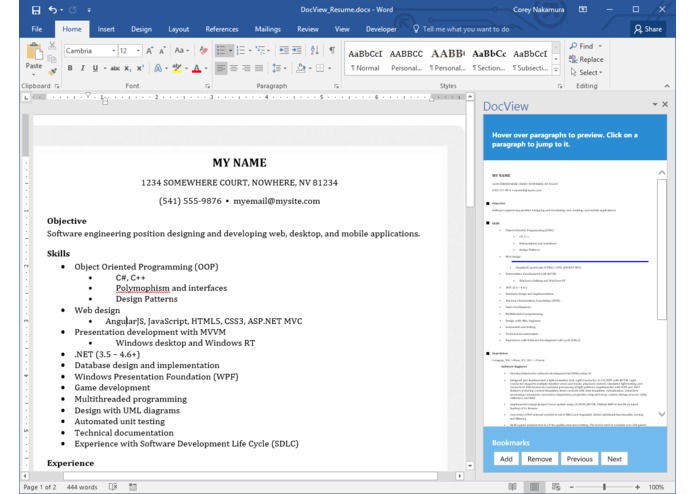The image size is (695, 494).
Task: Expand the numbered list dropdown
Action: pyautogui.click(x=250, y=51)
